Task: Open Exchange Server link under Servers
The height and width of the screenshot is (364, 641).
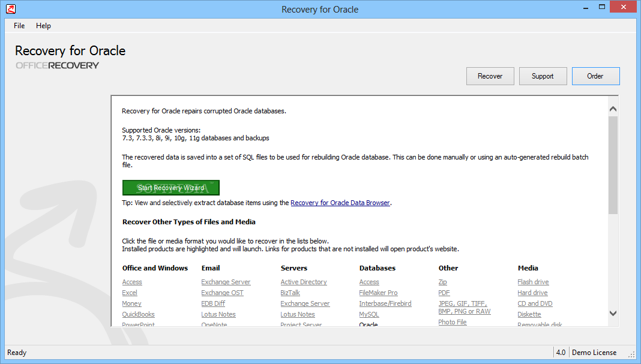Action: 305,303
